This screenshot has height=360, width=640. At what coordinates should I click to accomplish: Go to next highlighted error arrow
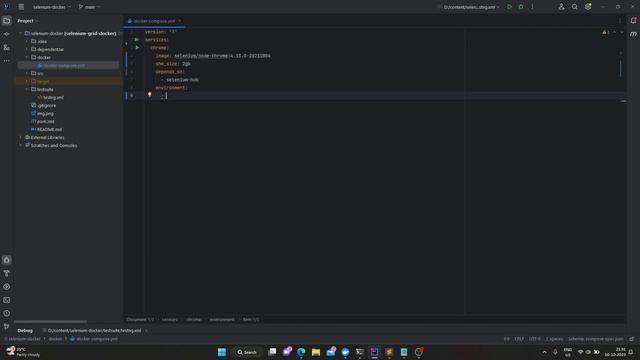pos(622,32)
